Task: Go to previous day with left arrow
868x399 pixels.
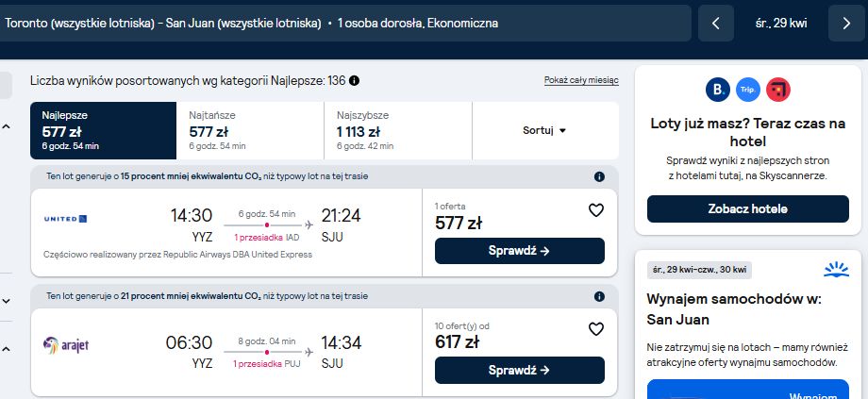Action: click(716, 24)
